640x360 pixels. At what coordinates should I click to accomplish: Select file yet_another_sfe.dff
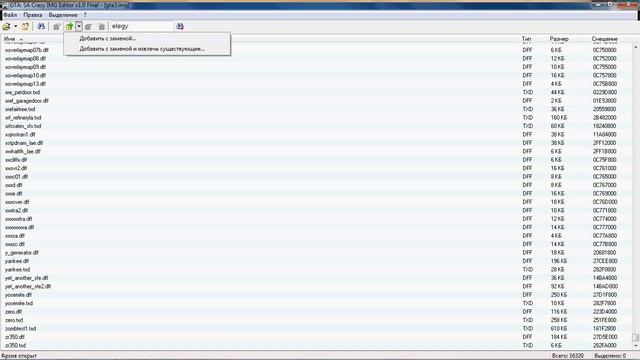(x=27, y=278)
